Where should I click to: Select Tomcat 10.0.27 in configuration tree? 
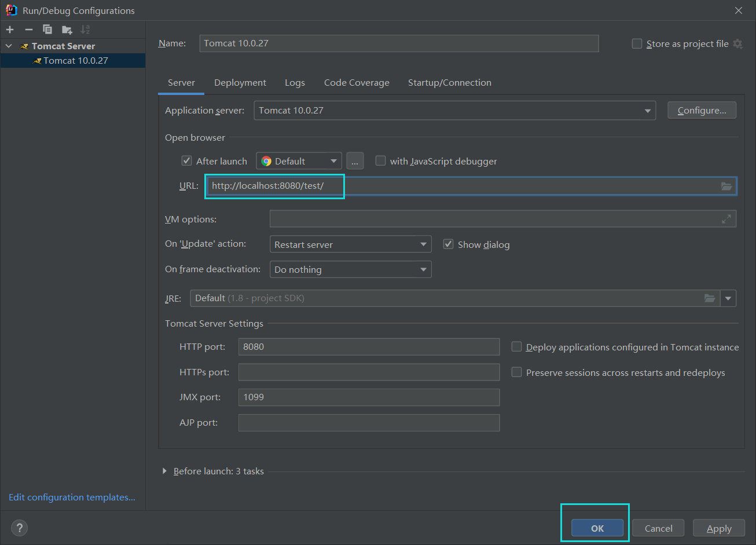(x=73, y=60)
